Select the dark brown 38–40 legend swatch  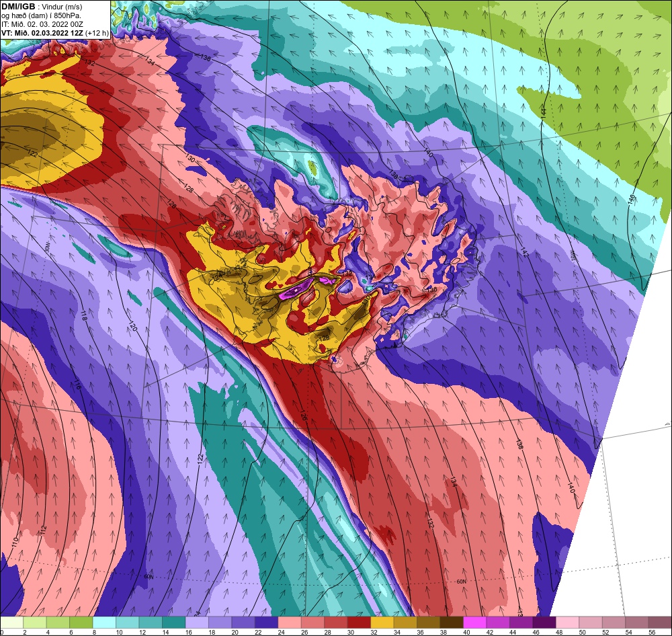452,623
